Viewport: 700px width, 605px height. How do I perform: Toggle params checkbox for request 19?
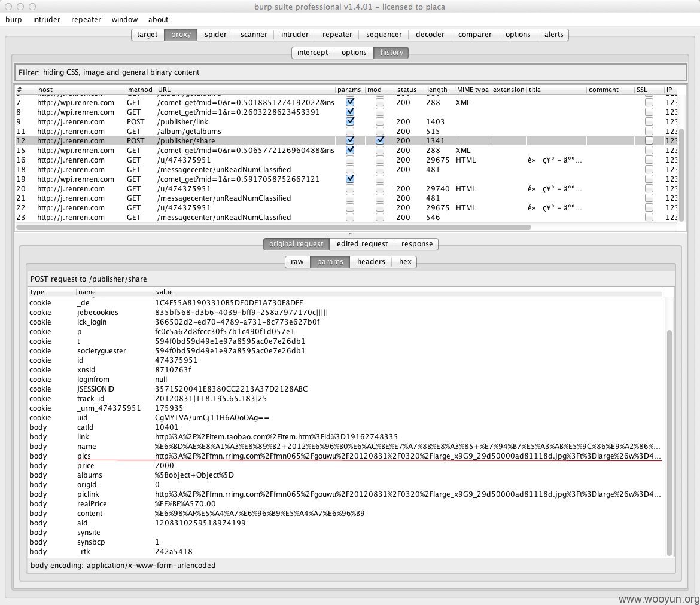coord(350,179)
